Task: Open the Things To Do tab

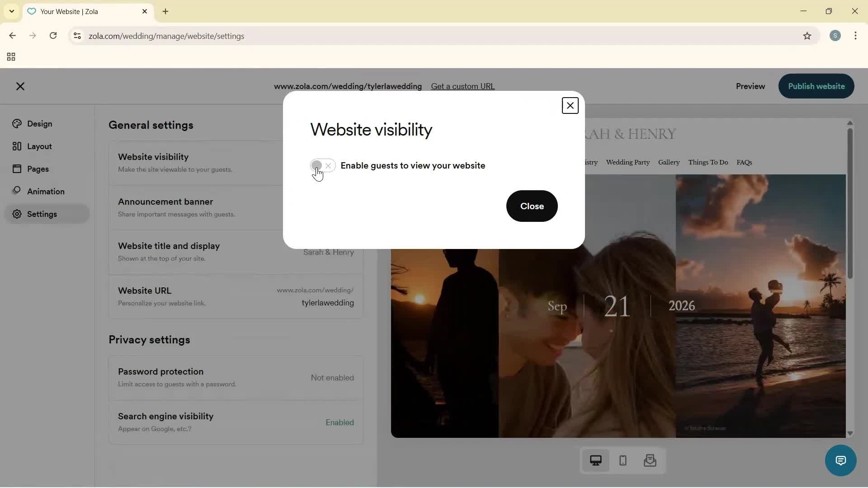Action: pyautogui.click(x=708, y=162)
